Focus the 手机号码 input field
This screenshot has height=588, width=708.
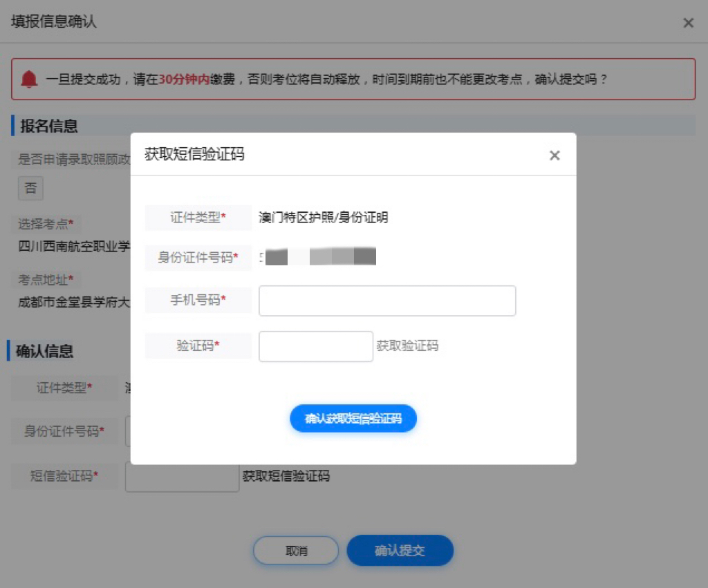coord(387,301)
